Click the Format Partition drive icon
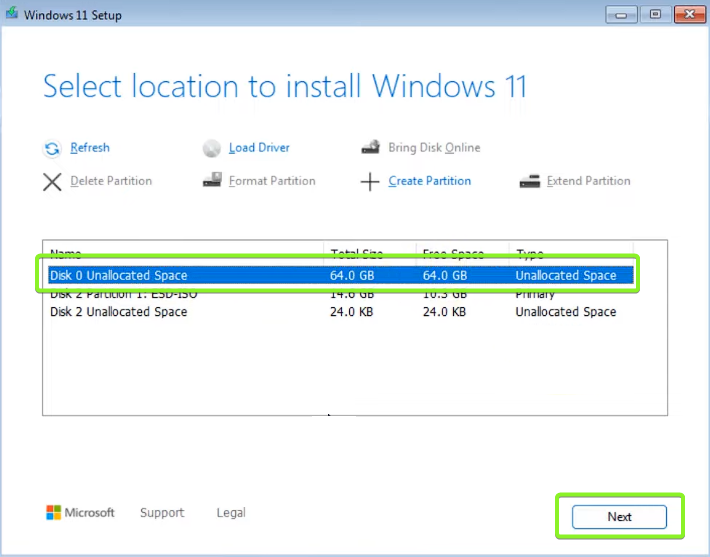Viewport: 710px width, 557px height. coord(211,181)
